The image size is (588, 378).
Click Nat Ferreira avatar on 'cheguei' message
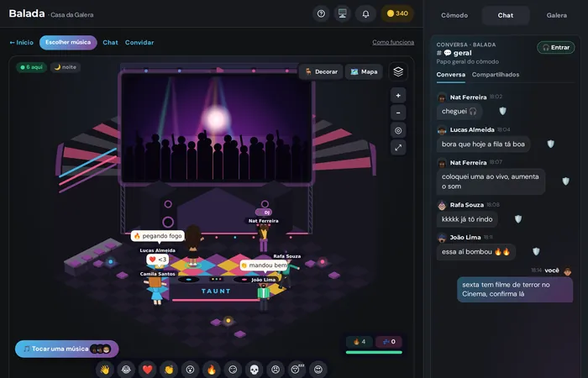click(442, 97)
